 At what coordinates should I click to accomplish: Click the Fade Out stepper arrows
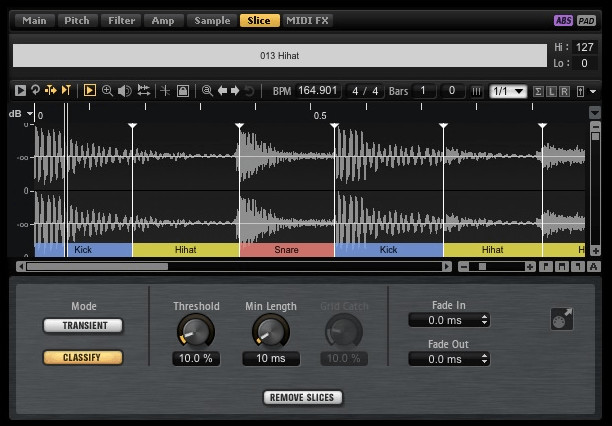pos(484,359)
